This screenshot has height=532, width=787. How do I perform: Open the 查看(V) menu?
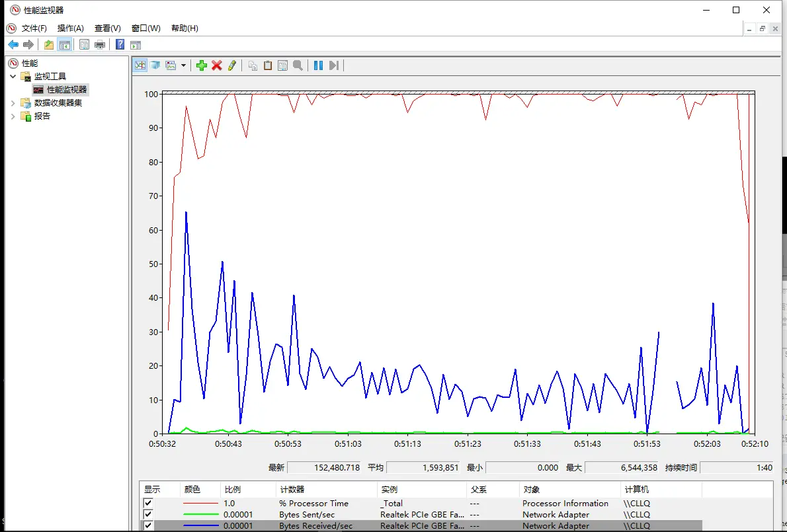pos(107,28)
